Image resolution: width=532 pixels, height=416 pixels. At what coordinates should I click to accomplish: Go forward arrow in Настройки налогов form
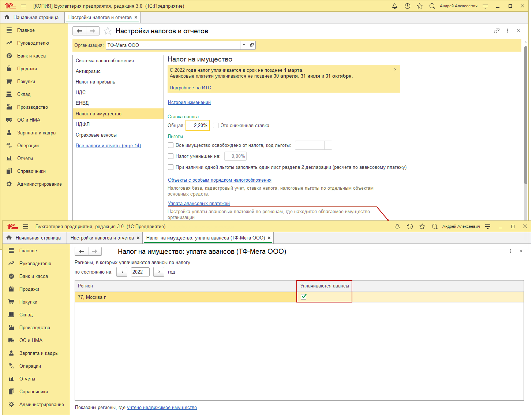[x=93, y=31]
